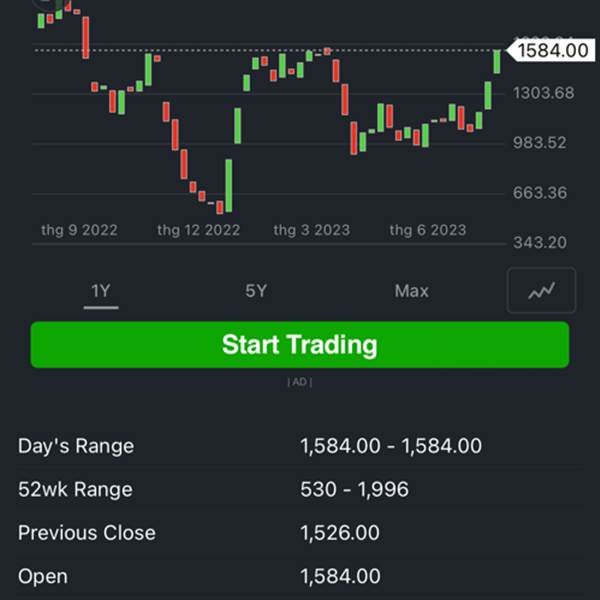
Task: Click the thg 3 2023 axis label
Action: point(311,230)
